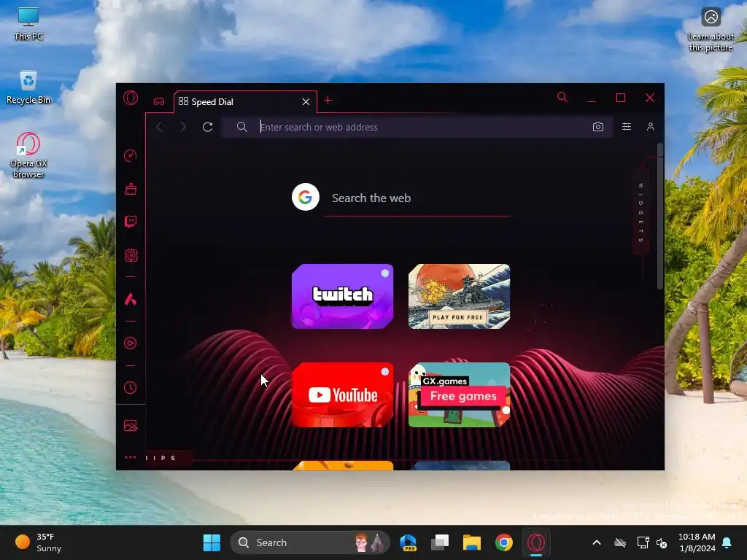747x560 pixels.
Task: Open the Player icon in sidebar
Action: coord(131,343)
